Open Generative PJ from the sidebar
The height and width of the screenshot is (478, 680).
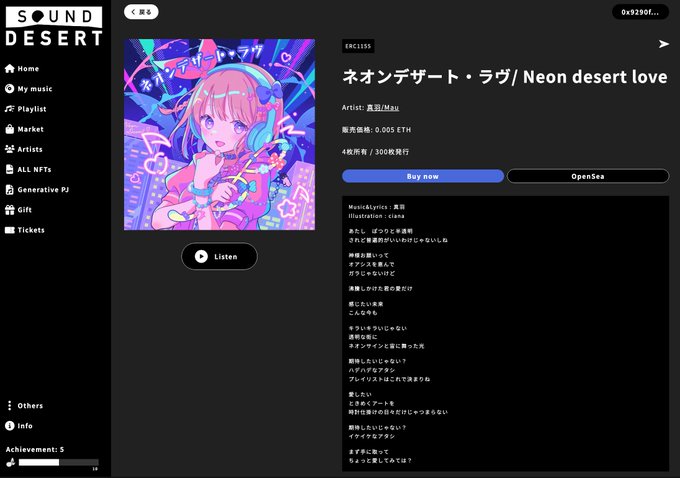(37, 190)
